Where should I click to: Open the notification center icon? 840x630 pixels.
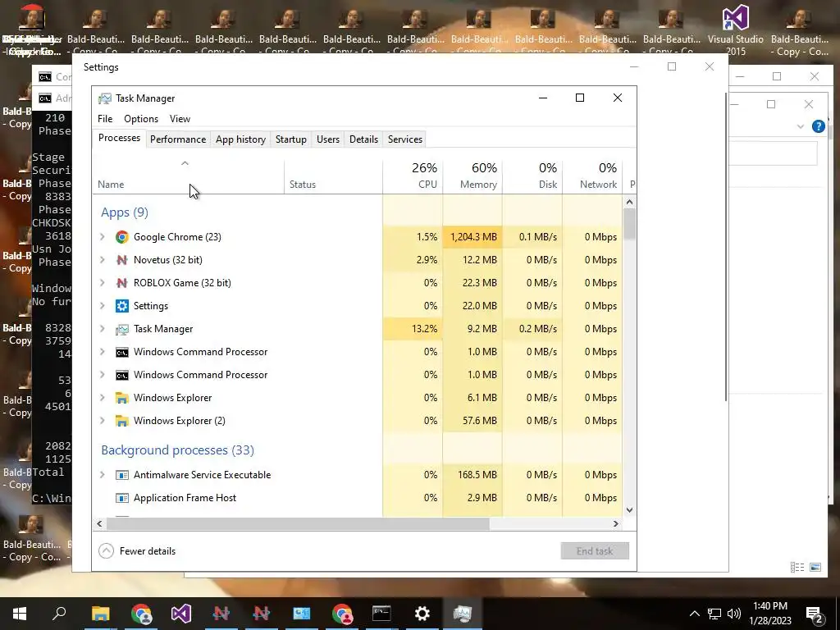[815, 614]
